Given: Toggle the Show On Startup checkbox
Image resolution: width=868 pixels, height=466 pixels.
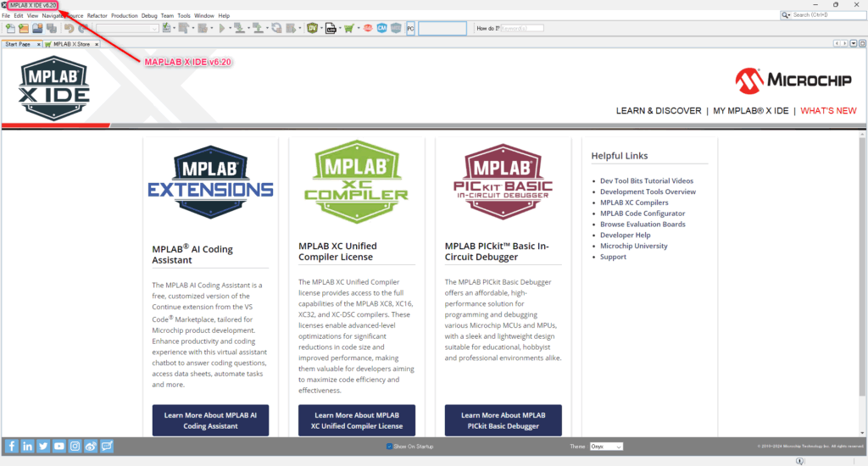Looking at the screenshot, I should pyautogui.click(x=389, y=446).
